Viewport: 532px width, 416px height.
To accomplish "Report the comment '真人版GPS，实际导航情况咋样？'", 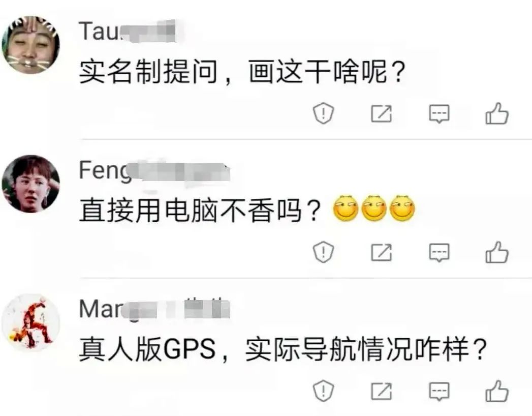I will [323, 391].
